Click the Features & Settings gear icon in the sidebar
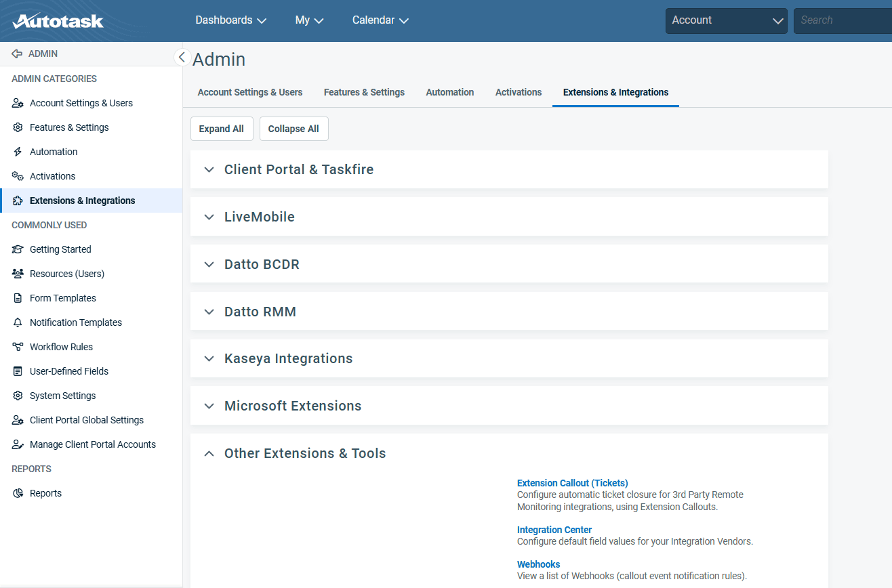This screenshot has width=892, height=588. tap(18, 127)
